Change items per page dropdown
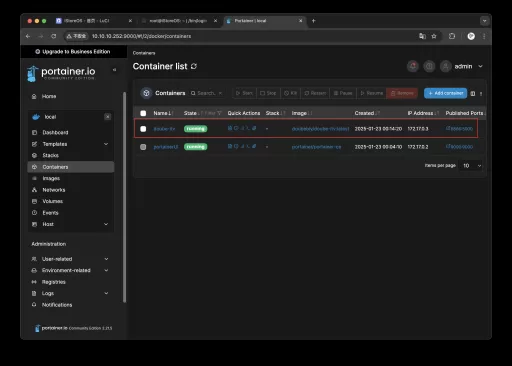This screenshot has height=366, width=512. point(471,166)
